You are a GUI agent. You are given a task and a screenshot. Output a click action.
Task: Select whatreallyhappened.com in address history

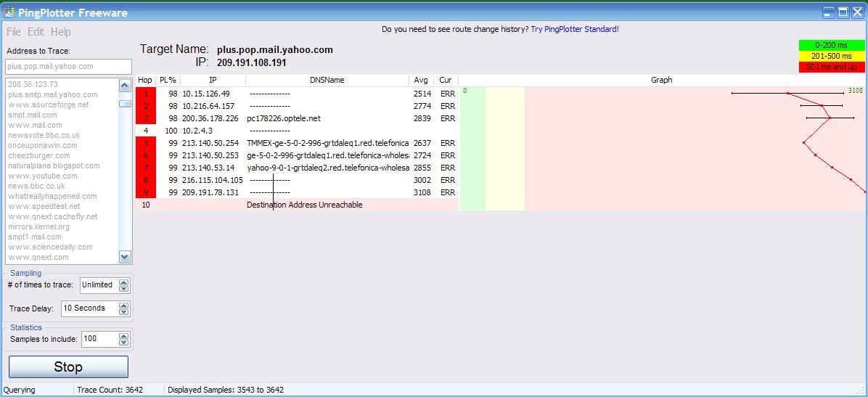(x=52, y=196)
